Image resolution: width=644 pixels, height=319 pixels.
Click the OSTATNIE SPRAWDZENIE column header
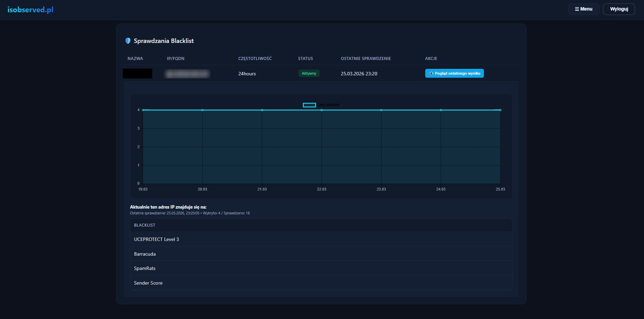[x=366, y=59]
